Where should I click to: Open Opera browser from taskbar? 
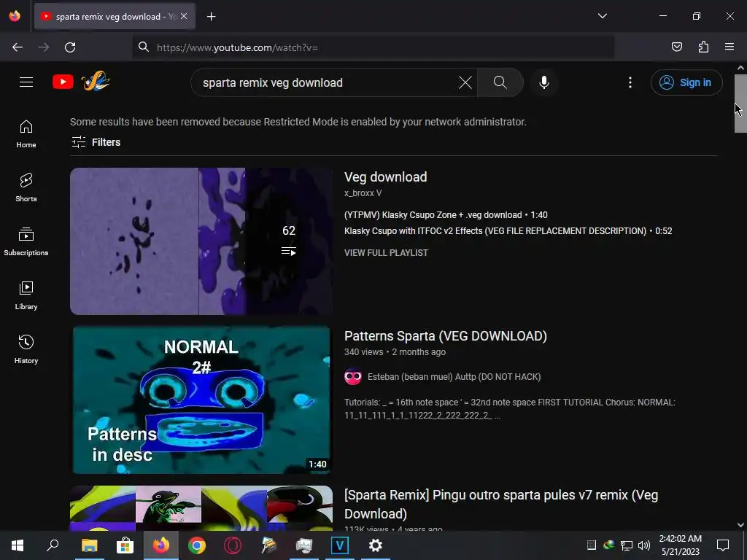click(x=233, y=545)
